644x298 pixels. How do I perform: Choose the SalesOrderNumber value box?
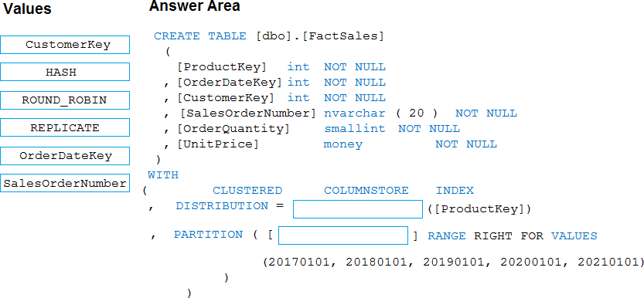click(65, 183)
